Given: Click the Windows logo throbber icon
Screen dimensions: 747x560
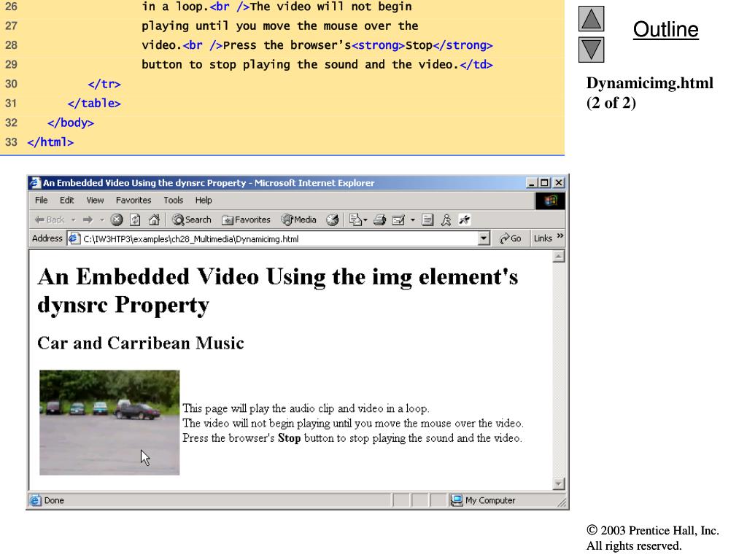Looking at the screenshot, I should click(x=550, y=201).
